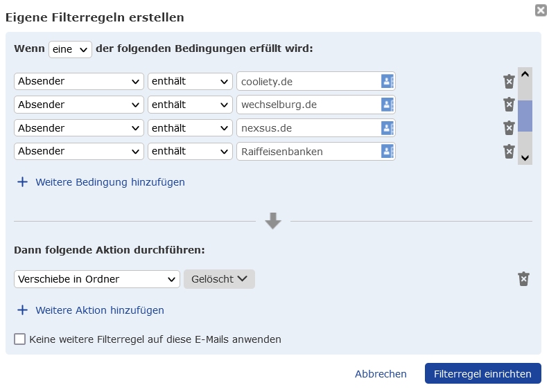Remove the nexsus.de condition row
Viewport: 549px width, 392px height.
tap(509, 128)
